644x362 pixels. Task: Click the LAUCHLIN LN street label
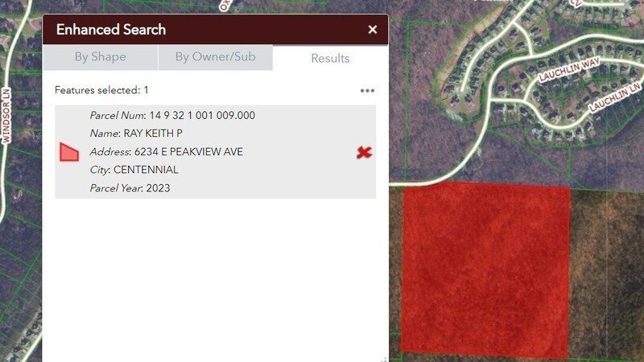coord(614,97)
